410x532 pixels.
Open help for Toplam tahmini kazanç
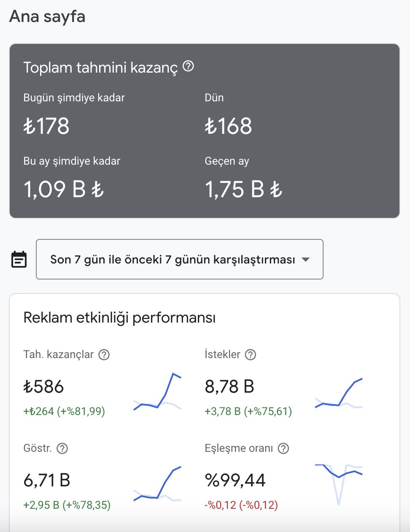188,66
